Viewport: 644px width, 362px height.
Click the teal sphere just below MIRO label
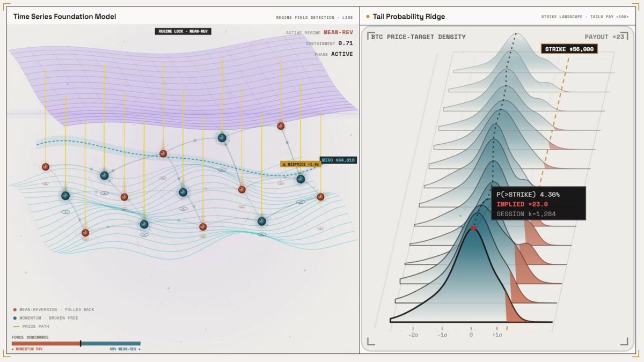pos(301,179)
